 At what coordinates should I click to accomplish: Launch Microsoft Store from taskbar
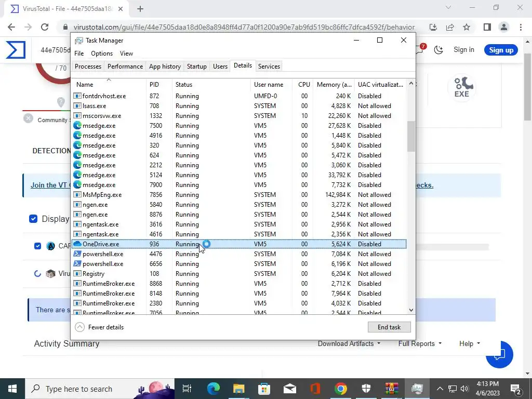[x=264, y=389]
